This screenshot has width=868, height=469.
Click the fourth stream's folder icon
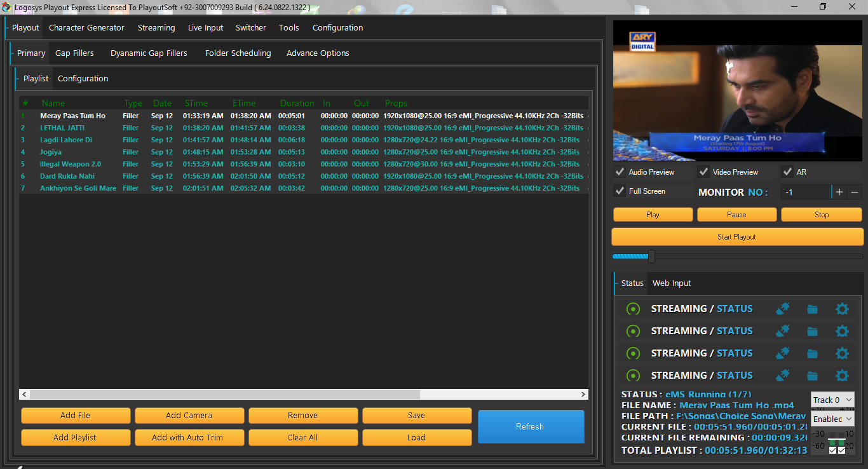812,376
